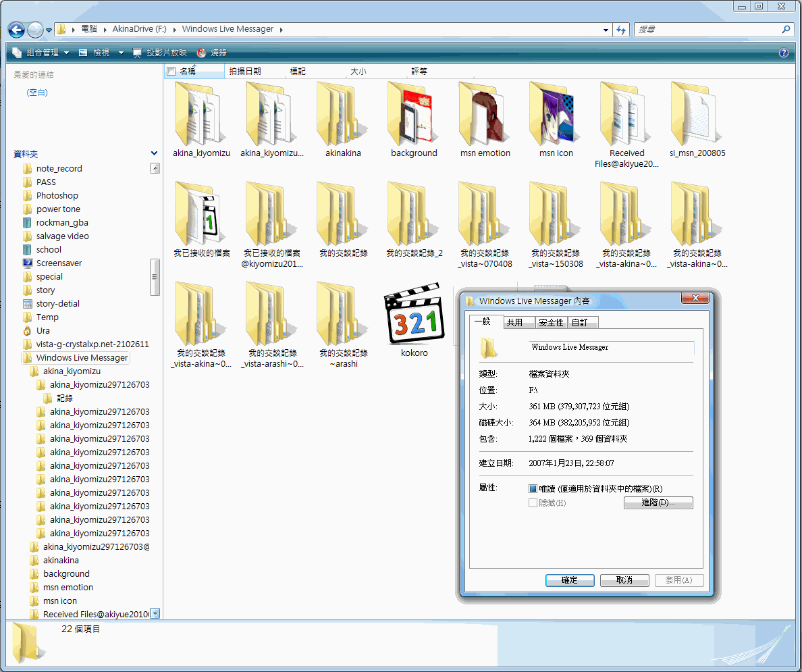The width and height of the screenshot is (802, 672).
Task: Open the akinakina folder icon
Action: [343, 114]
